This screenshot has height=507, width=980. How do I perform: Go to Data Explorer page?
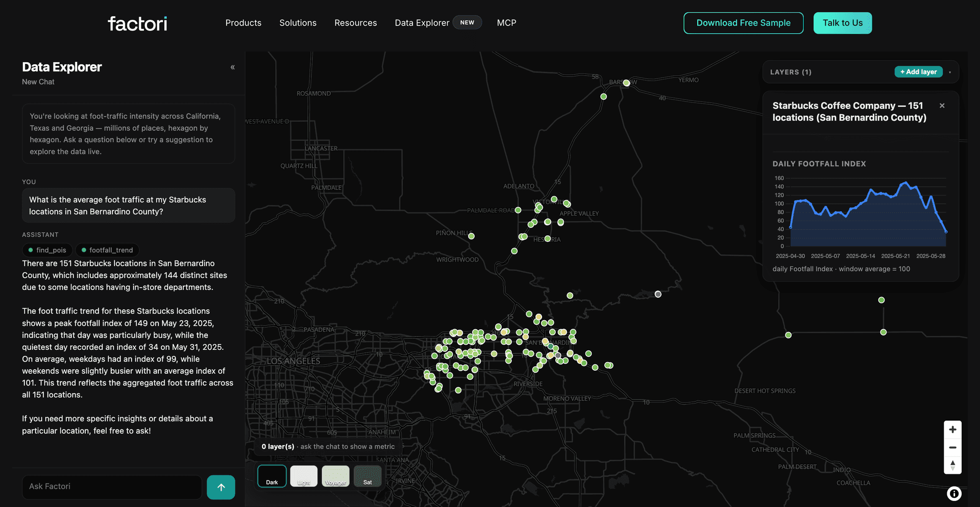tap(422, 23)
